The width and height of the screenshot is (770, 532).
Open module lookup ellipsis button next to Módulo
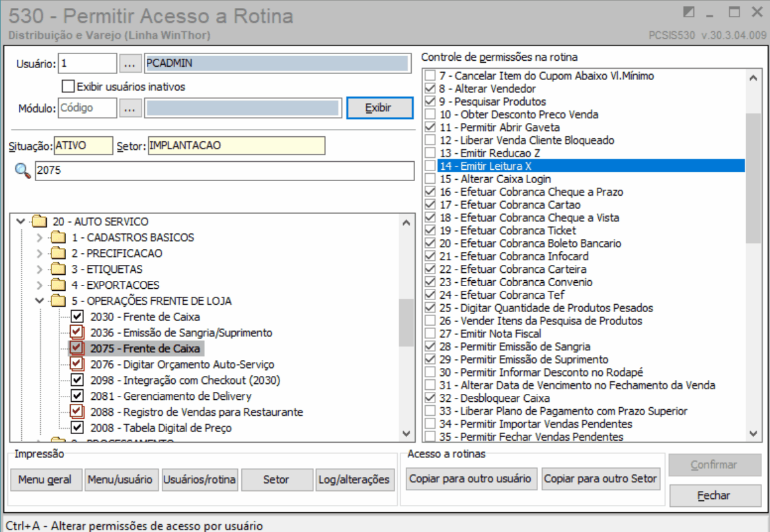130,108
